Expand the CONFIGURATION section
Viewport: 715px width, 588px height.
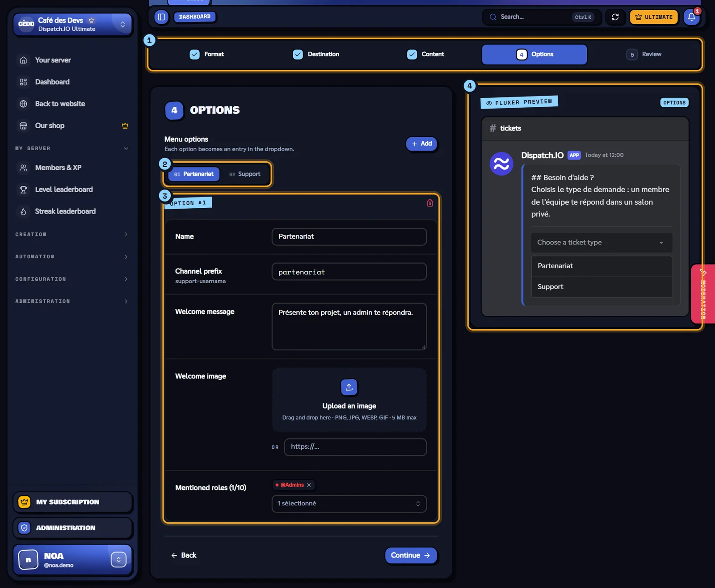point(71,279)
